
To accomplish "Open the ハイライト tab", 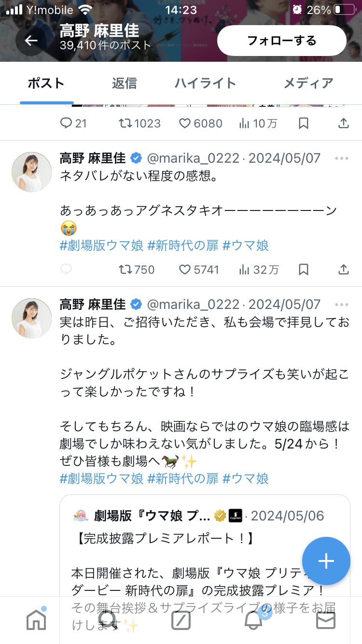I will (x=205, y=83).
